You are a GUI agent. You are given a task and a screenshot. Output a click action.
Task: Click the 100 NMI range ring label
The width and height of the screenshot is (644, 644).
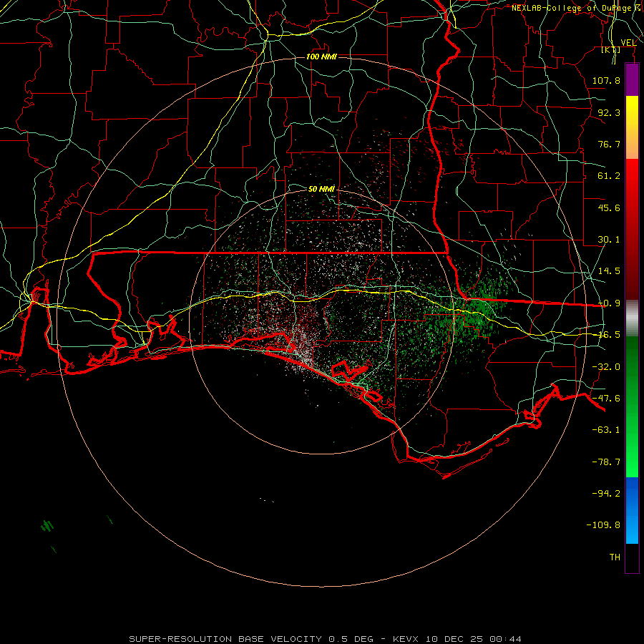(x=321, y=57)
